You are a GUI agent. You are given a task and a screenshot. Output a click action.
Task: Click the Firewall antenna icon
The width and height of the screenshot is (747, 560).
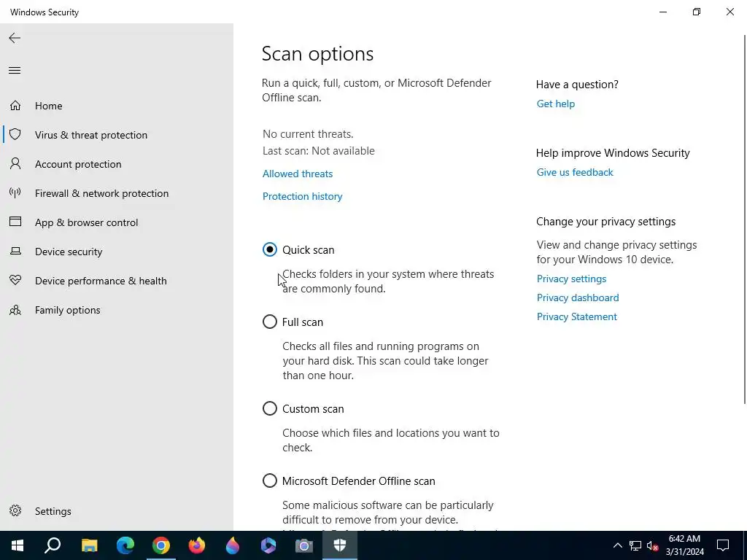(x=15, y=192)
